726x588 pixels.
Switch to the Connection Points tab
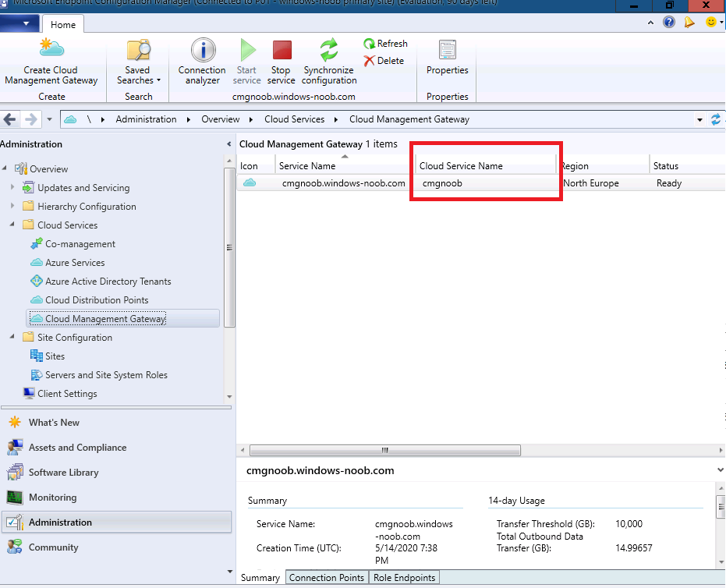[327, 577]
